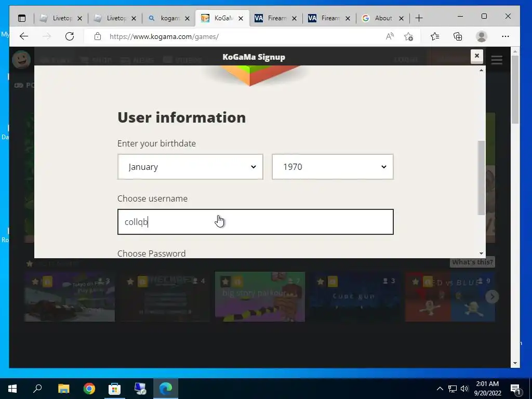Switch to the kogama search tab
Viewport: 532px width, 399px height.
169,18
